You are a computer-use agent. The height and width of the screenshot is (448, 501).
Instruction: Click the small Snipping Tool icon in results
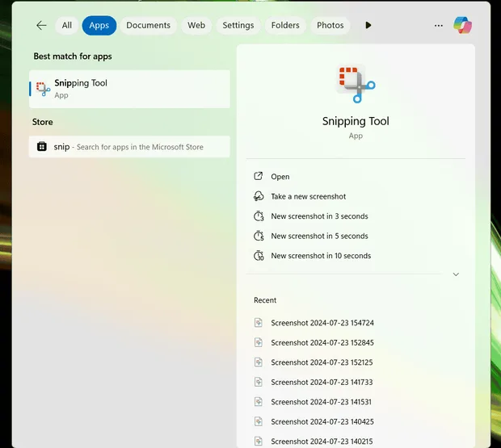(x=43, y=89)
